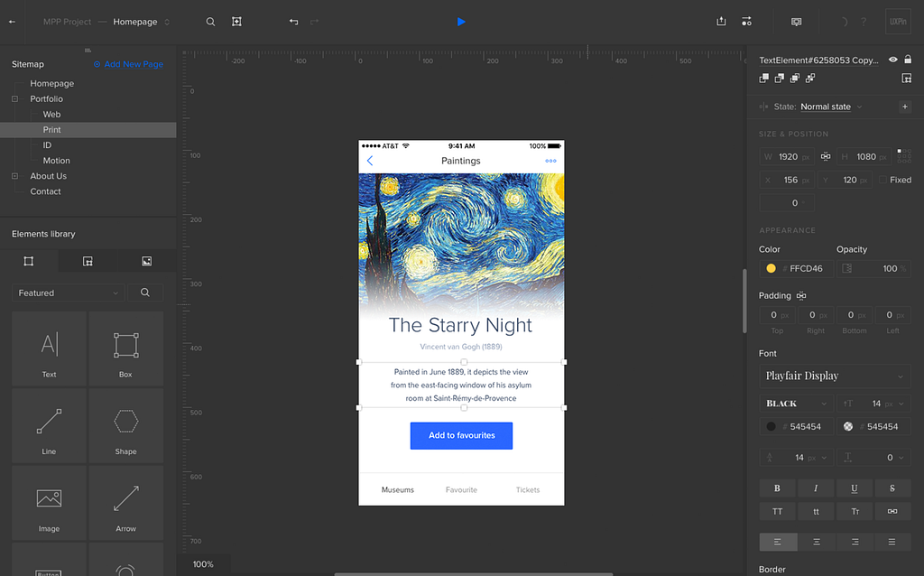
Task: Switch to the components library tab
Action: [x=88, y=261]
